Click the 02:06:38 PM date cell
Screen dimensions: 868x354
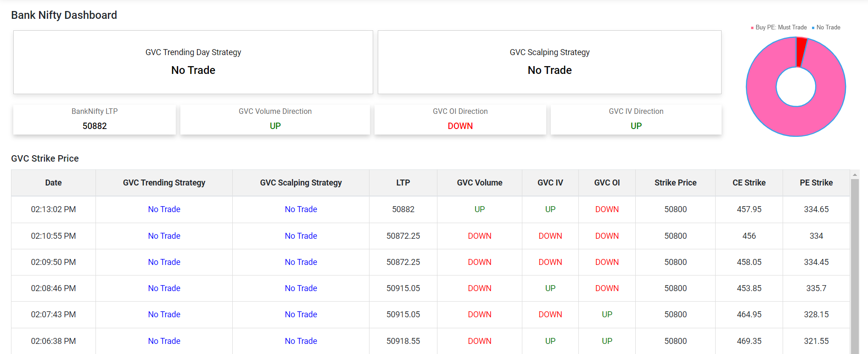[x=53, y=341]
